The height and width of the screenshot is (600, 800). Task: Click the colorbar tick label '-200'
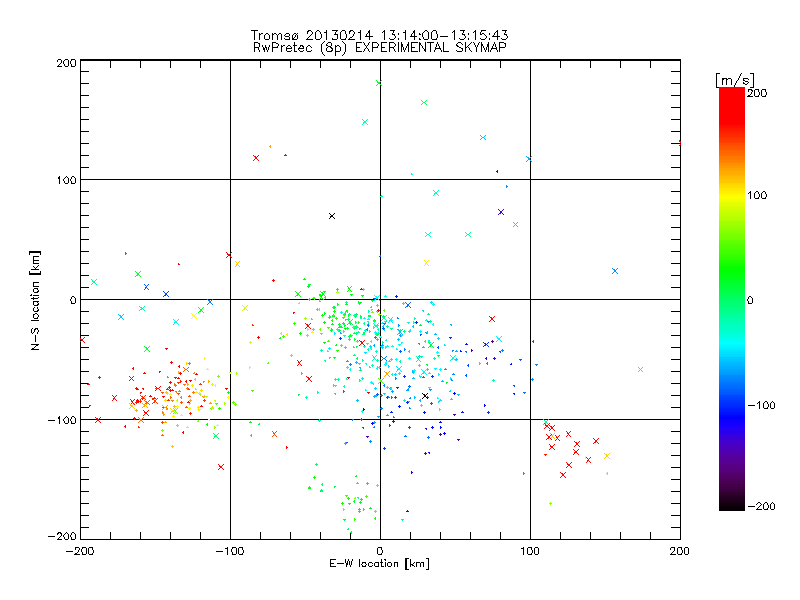[x=761, y=506]
